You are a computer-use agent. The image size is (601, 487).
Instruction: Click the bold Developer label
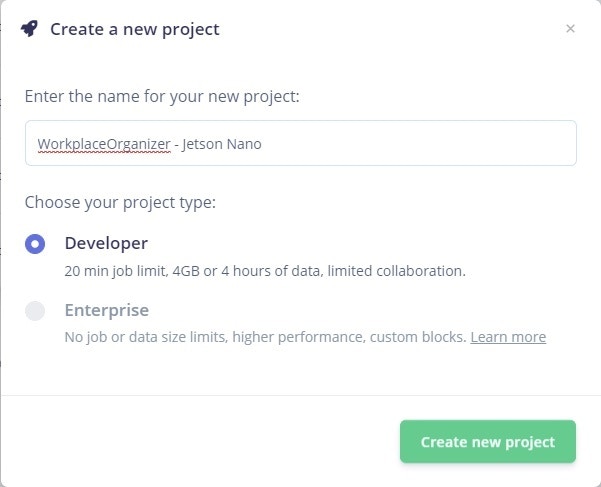tap(106, 243)
